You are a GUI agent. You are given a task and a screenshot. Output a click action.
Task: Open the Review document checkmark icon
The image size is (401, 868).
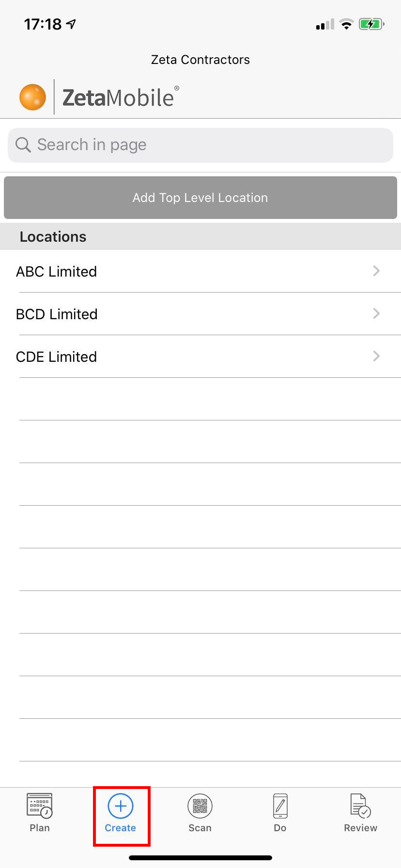[x=360, y=806]
